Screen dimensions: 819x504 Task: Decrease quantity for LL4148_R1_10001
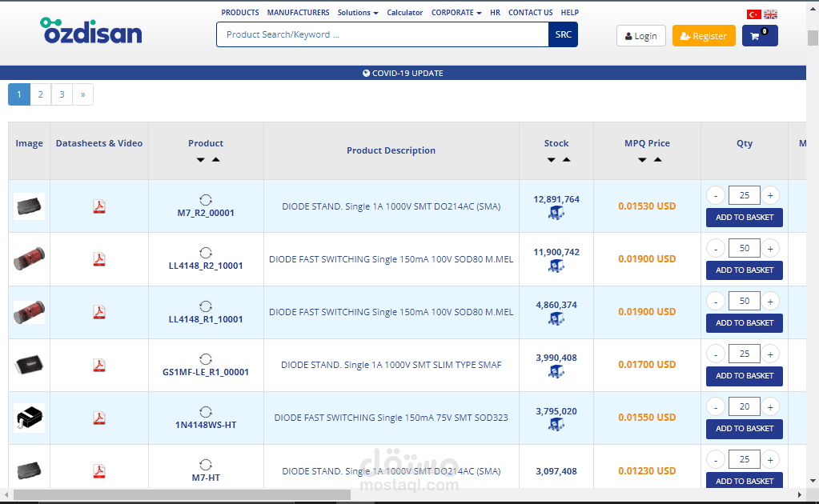[716, 301]
